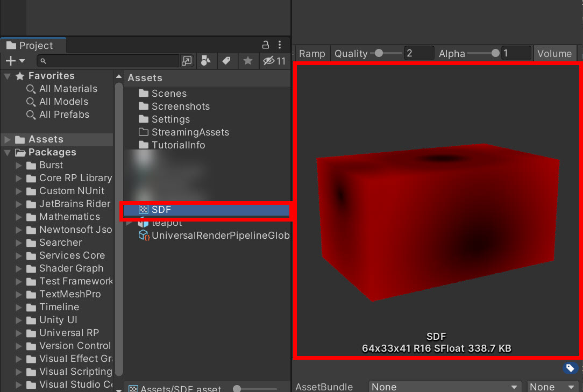Screen dimensions: 583x392
Task: Click the Alpha value field
Action: click(x=516, y=53)
